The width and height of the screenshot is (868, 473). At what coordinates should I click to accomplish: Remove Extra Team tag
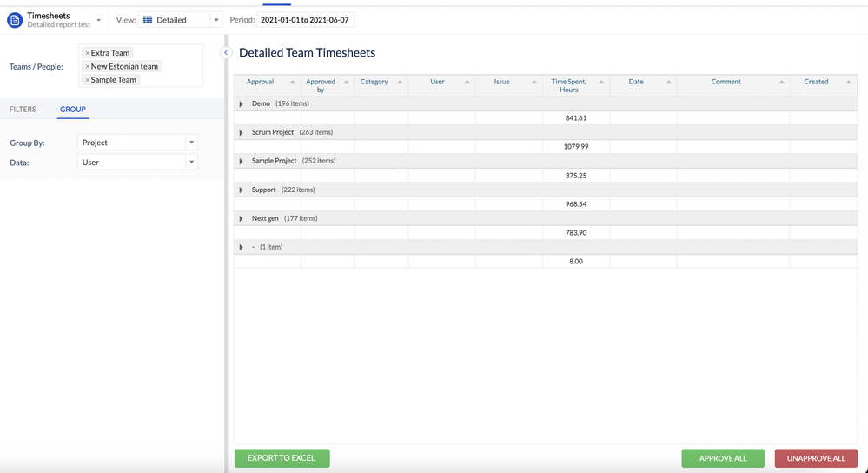[87, 53]
